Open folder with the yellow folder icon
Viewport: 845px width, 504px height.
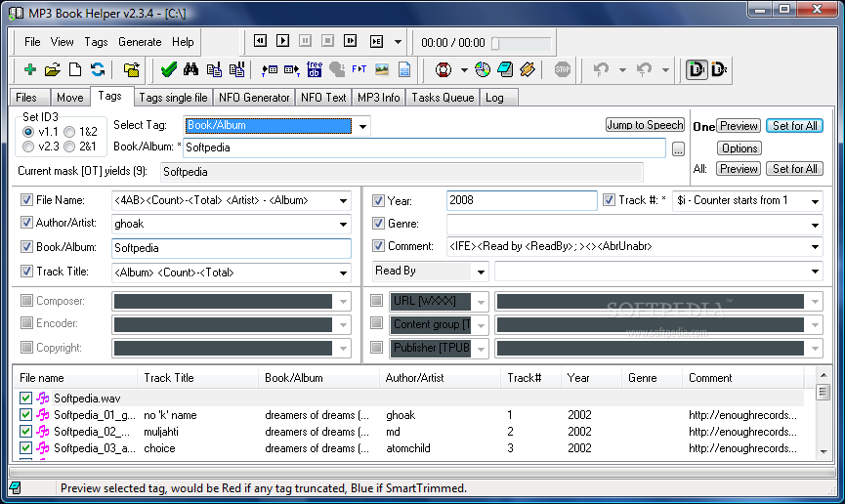point(53,69)
